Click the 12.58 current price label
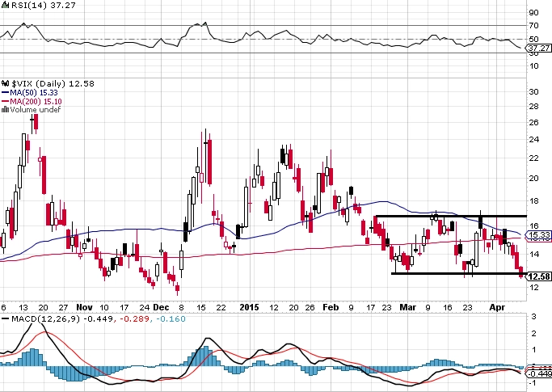552x392 pixels. (539, 276)
